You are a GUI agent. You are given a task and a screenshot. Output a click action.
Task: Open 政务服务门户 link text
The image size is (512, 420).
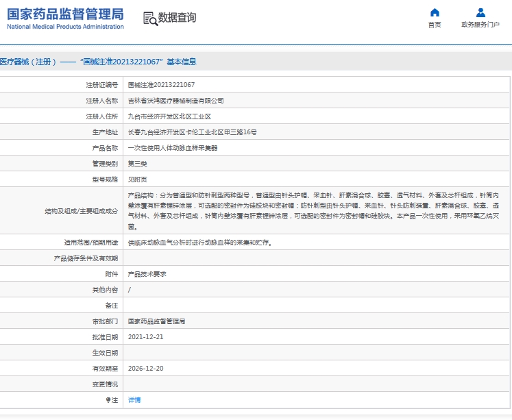480,25
